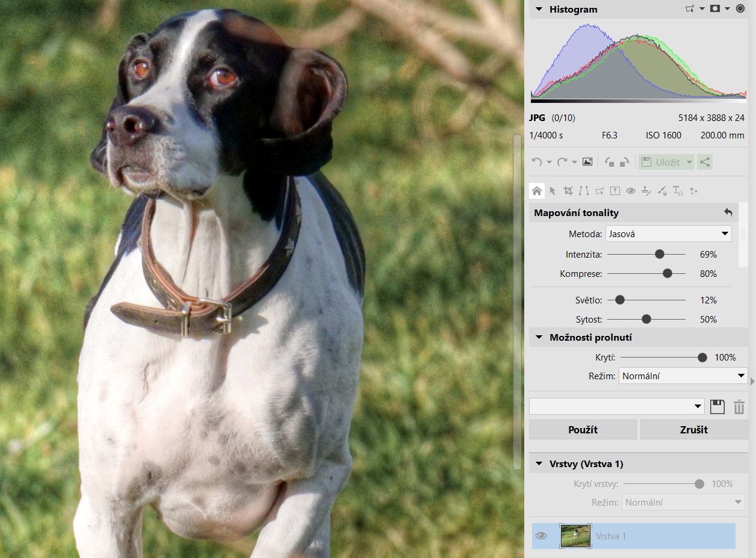Image resolution: width=756 pixels, height=558 pixels.
Task: Open the Uložit save options arrow
Action: (x=689, y=162)
